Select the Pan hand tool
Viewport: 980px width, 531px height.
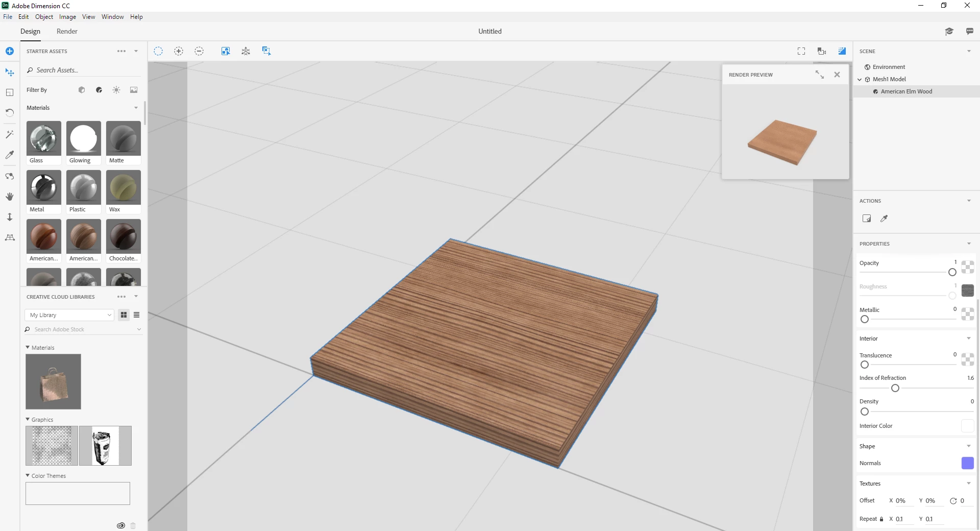click(10, 197)
